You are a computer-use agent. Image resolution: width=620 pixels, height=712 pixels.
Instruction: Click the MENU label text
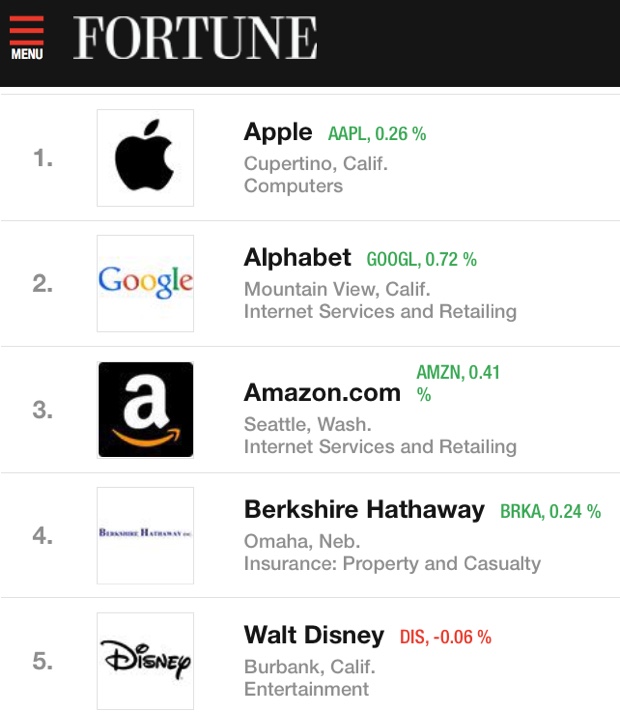(x=27, y=54)
